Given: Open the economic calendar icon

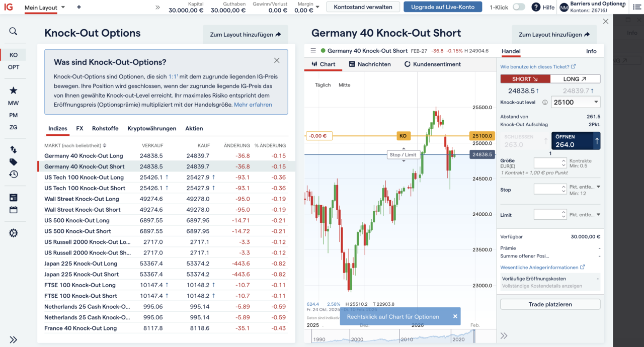Looking at the screenshot, I should pyautogui.click(x=14, y=209).
